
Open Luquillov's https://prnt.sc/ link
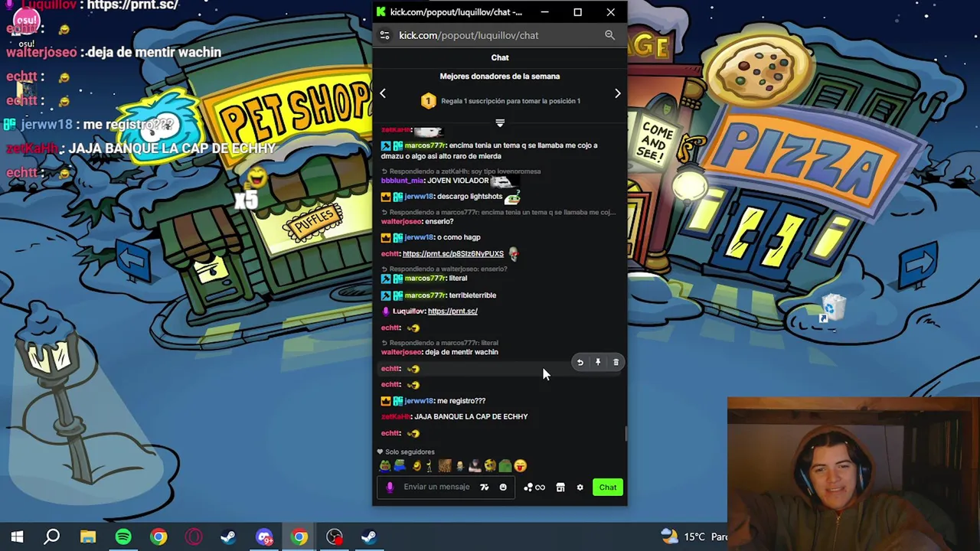point(452,311)
